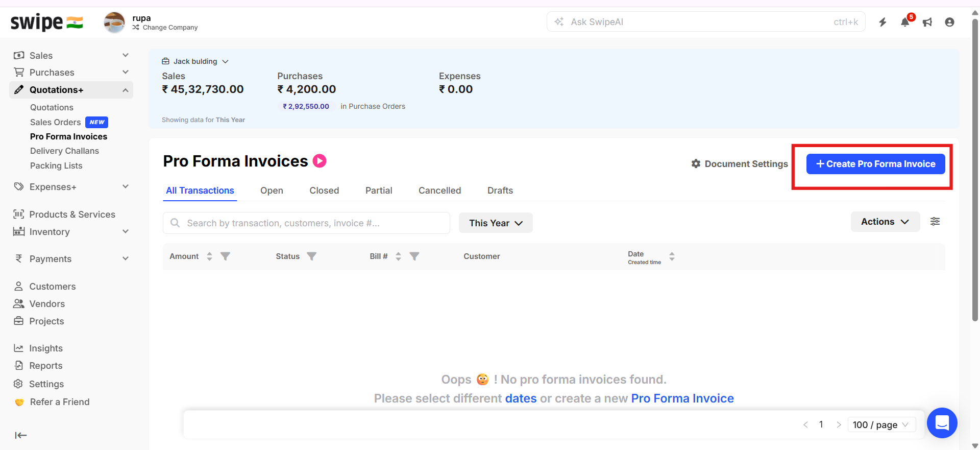This screenshot has height=450, width=980.
Task: Open the Actions dropdown
Action: tap(885, 222)
